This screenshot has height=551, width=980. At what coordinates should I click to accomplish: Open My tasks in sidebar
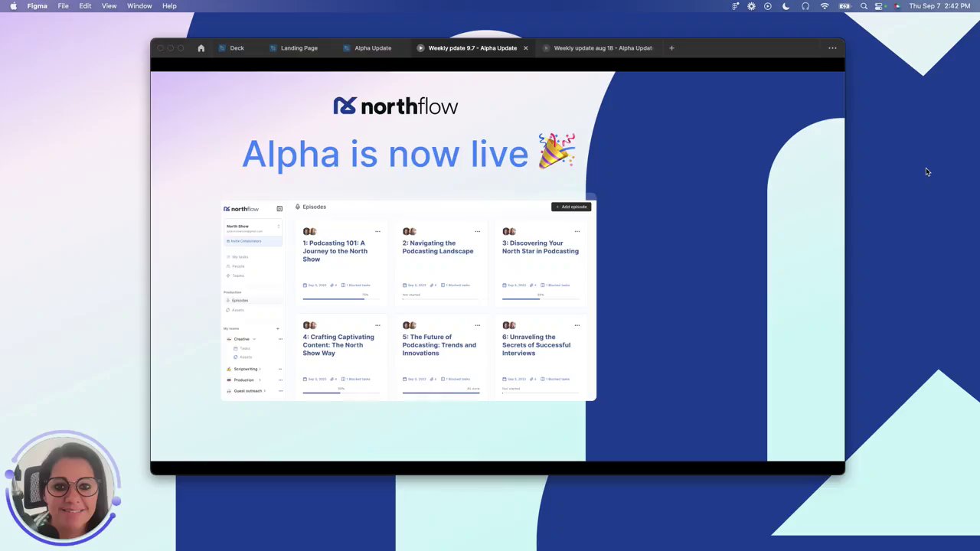(237, 257)
